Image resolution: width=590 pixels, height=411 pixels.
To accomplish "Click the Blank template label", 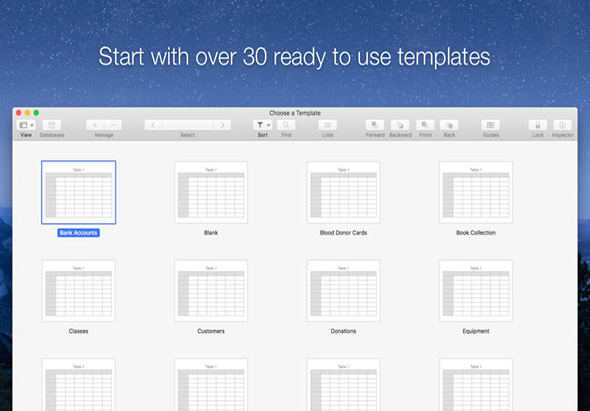I will (x=211, y=233).
